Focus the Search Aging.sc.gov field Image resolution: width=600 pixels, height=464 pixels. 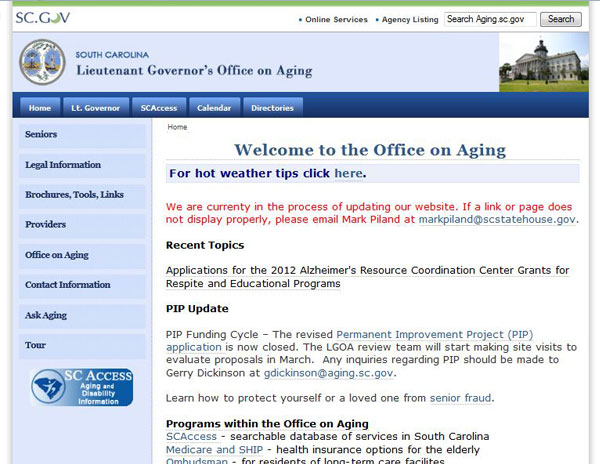pos(490,19)
